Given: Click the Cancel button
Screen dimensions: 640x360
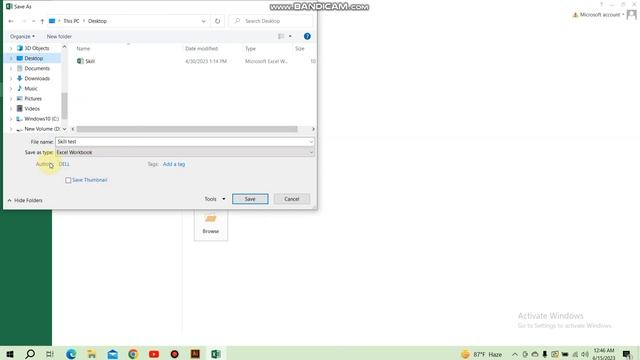Looking at the screenshot, I should (x=292, y=199).
